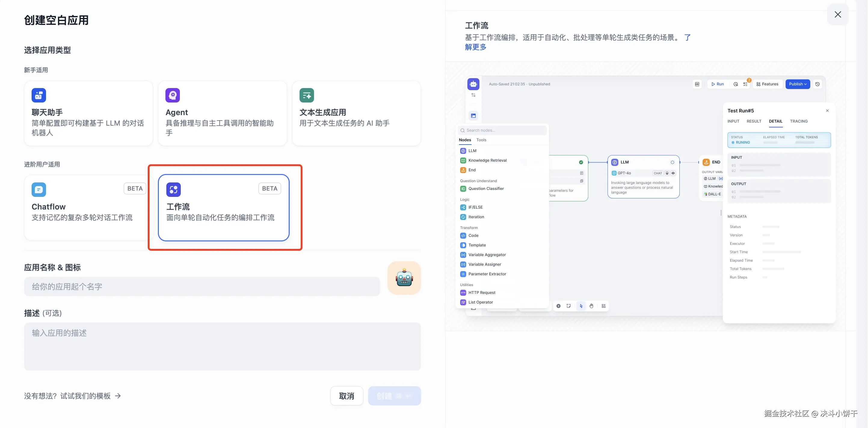Select the Chatflow application type card
The width and height of the screenshot is (868, 428).
coord(88,207)
